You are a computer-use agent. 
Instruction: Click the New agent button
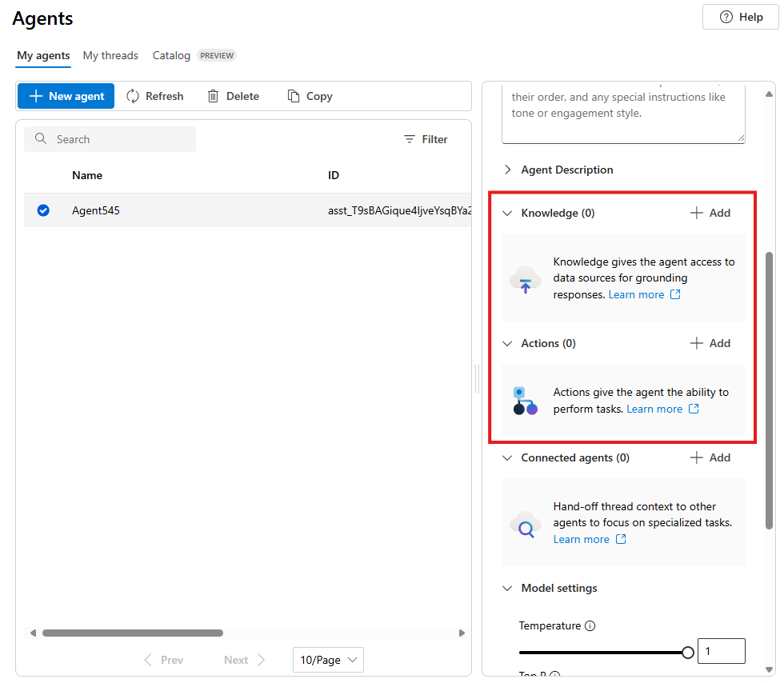pos(65,96)
